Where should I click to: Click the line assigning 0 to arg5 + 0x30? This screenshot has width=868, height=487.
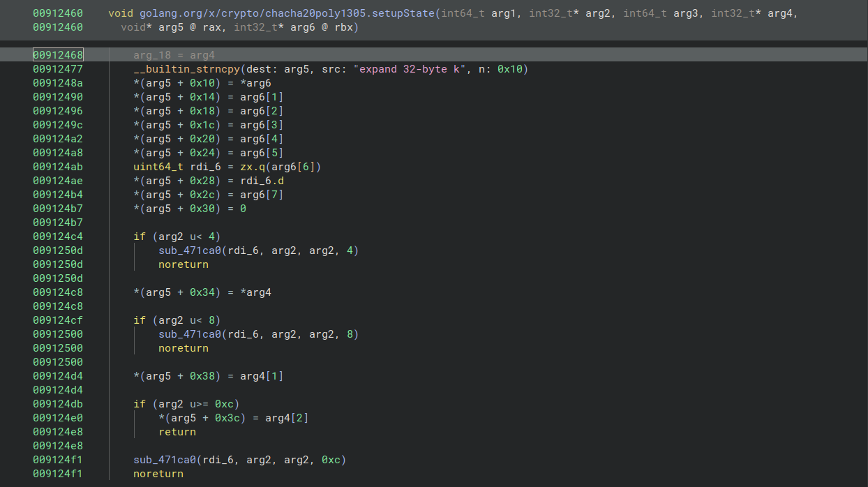(x=190, y=209)
